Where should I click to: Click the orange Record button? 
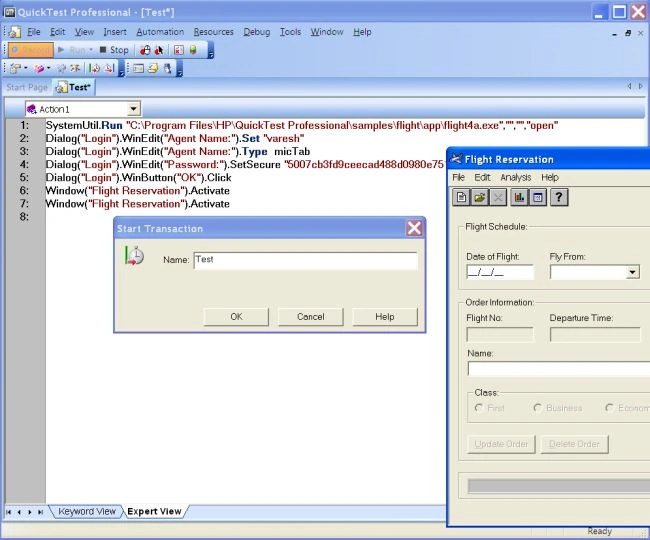tap(31, 50)
